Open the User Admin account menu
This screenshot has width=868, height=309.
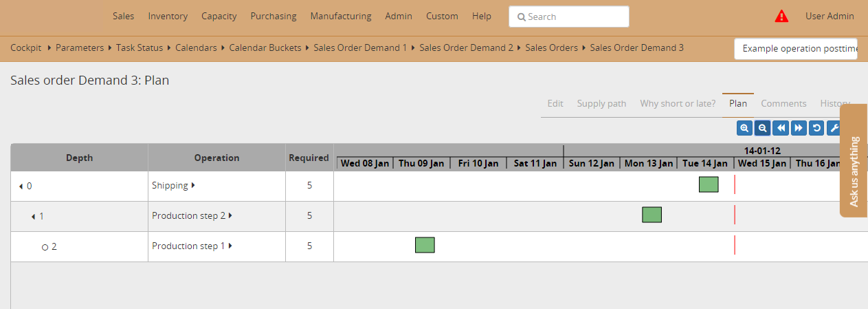(x=830, y=16)
